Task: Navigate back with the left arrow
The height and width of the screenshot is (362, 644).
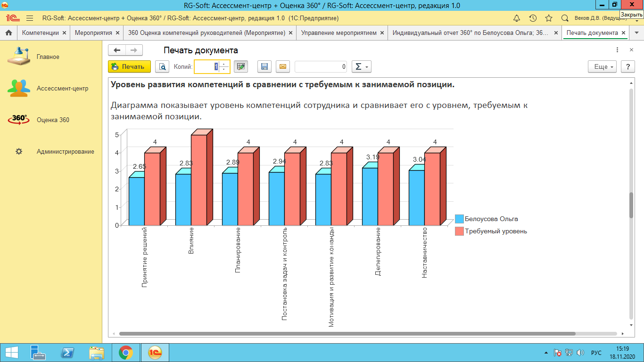Action: click(x=117, y=50)
